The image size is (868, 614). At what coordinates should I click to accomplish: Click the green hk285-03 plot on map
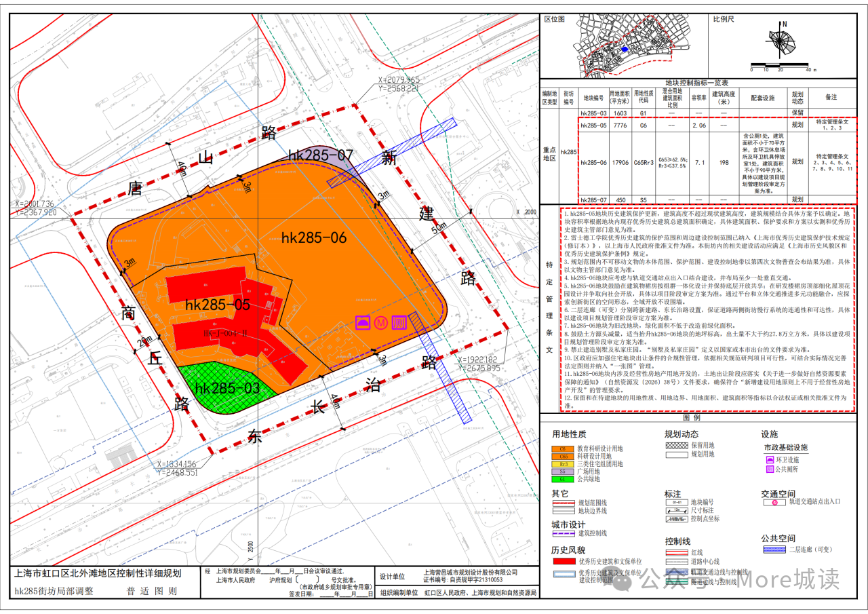[227, 388]
